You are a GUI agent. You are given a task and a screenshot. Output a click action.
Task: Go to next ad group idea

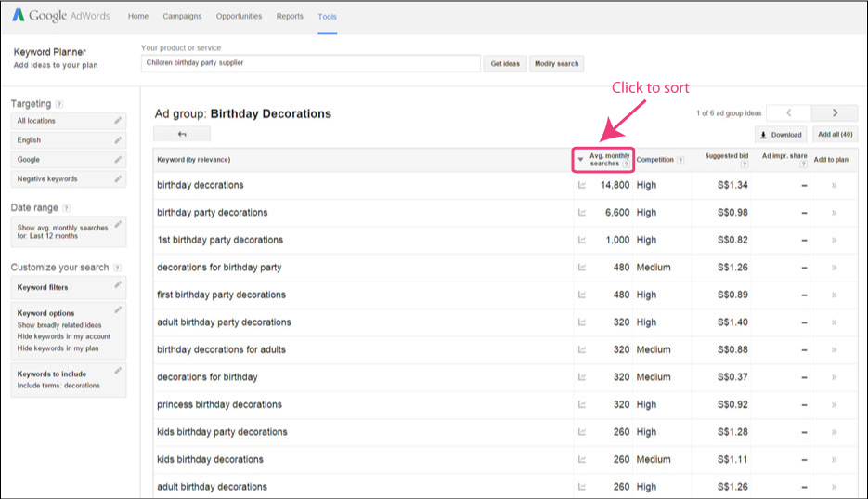(x=835, y=113)
